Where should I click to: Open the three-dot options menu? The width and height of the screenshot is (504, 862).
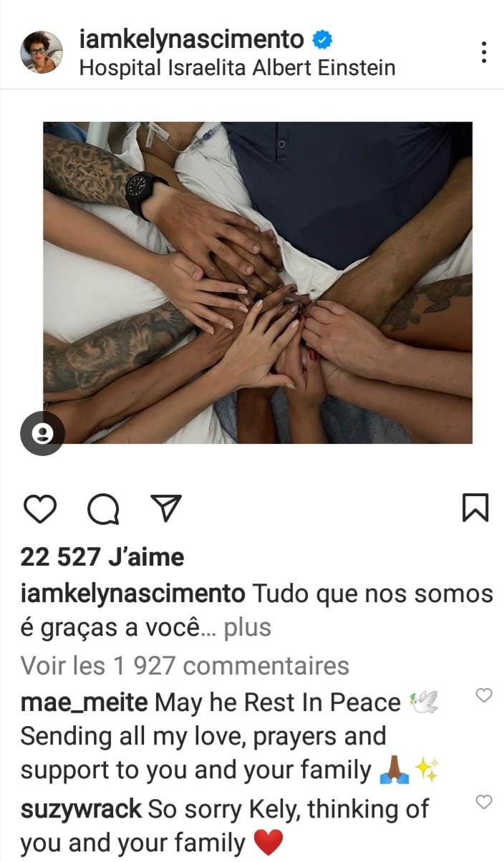484,52
